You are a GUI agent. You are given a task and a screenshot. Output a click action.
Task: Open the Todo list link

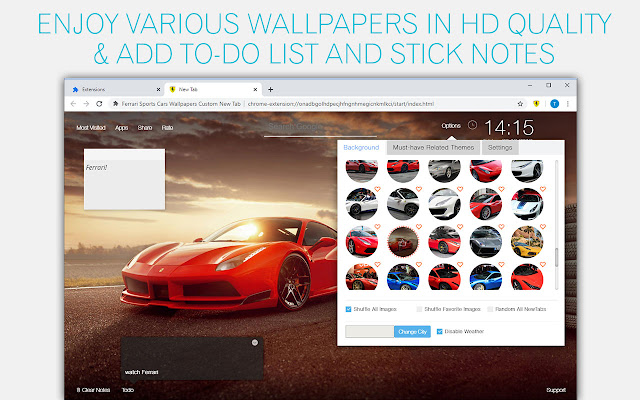(x=128, y=390)
